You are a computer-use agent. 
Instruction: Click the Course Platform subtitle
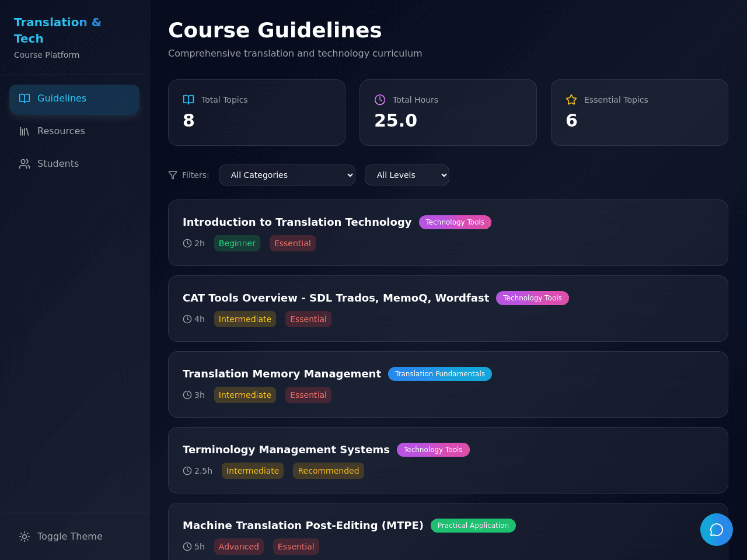[x=47, y=55]
